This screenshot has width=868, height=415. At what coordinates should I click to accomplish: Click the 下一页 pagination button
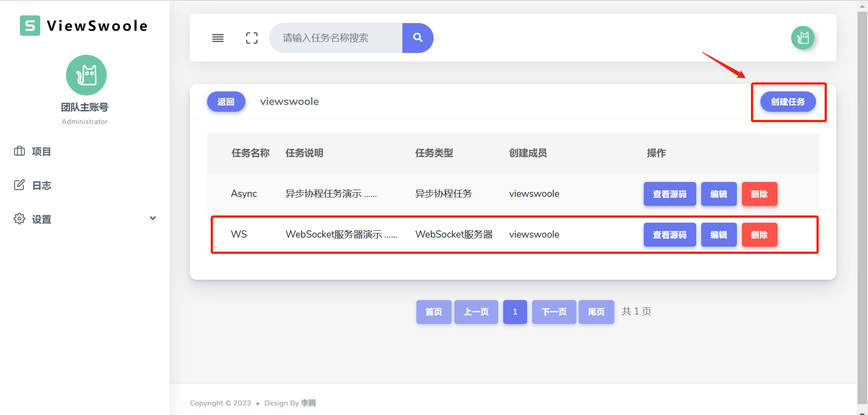tap(554, 312)
